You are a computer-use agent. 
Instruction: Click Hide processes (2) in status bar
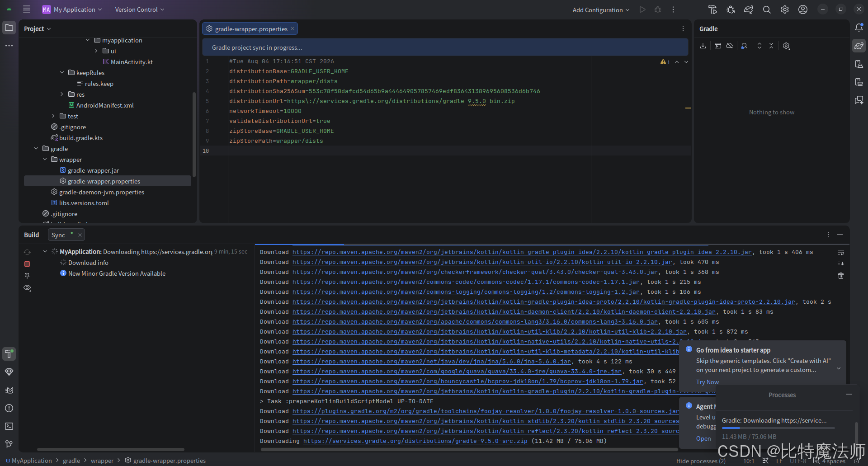(x=701, y=461)
